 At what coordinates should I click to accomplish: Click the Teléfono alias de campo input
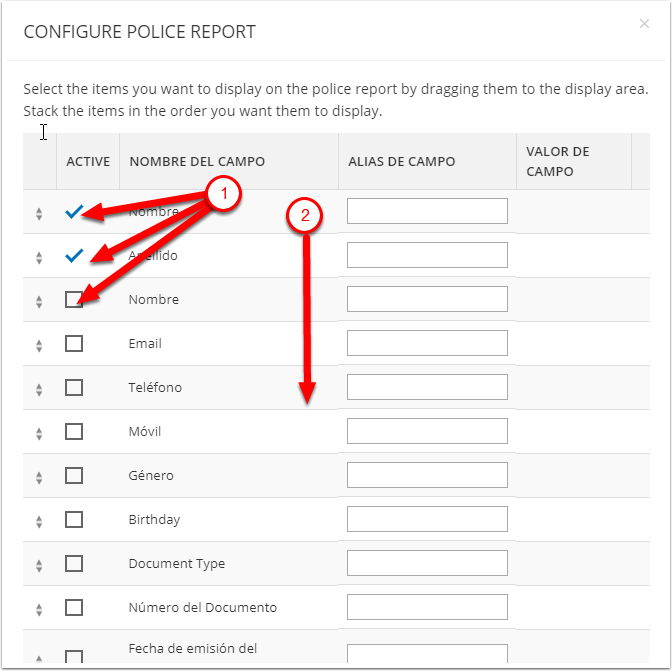pyautogui.click(x=427, y=387)
